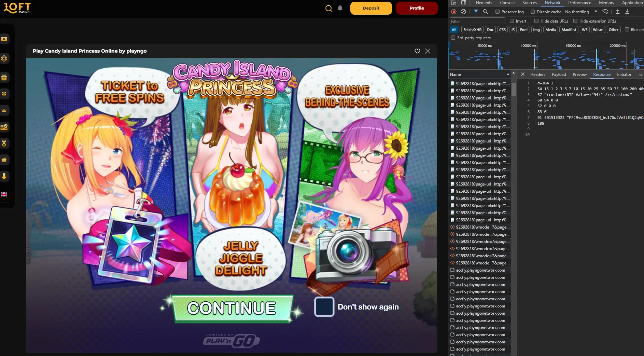Open the gift box bonuses icon
Viewport: 644px width, 356px height.
pos(4,78)
